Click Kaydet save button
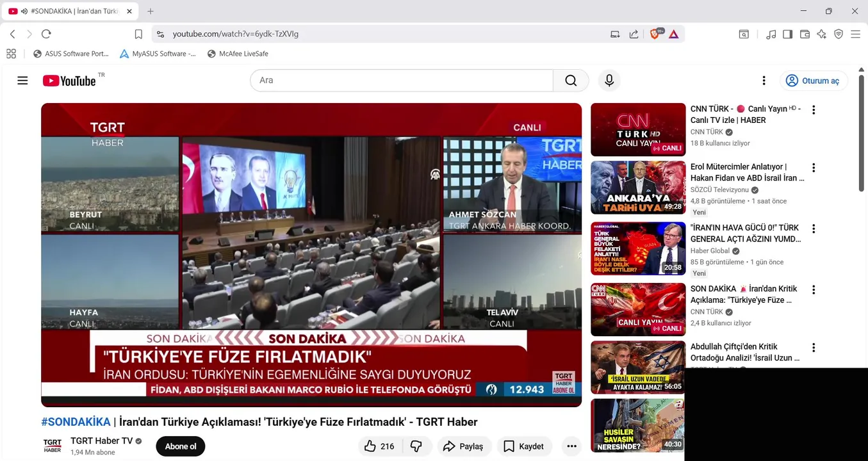This screenshot has height=461, width=868. pos(524,446)
